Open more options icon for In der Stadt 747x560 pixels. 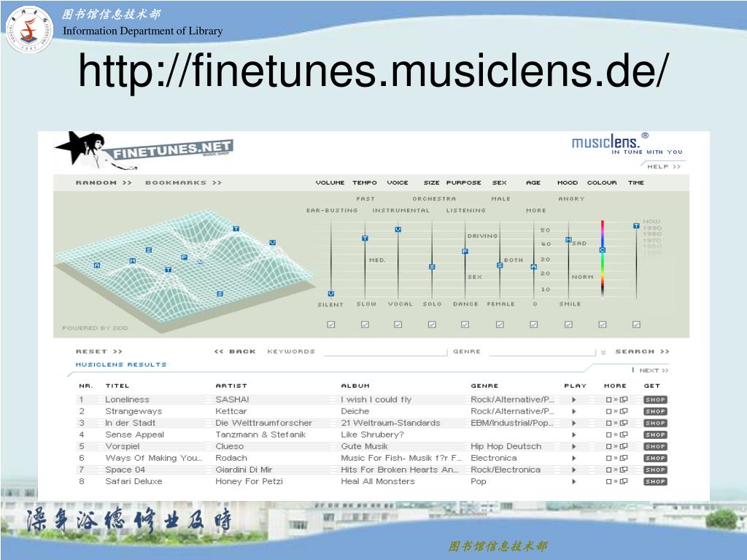click(x=617, y=424)
